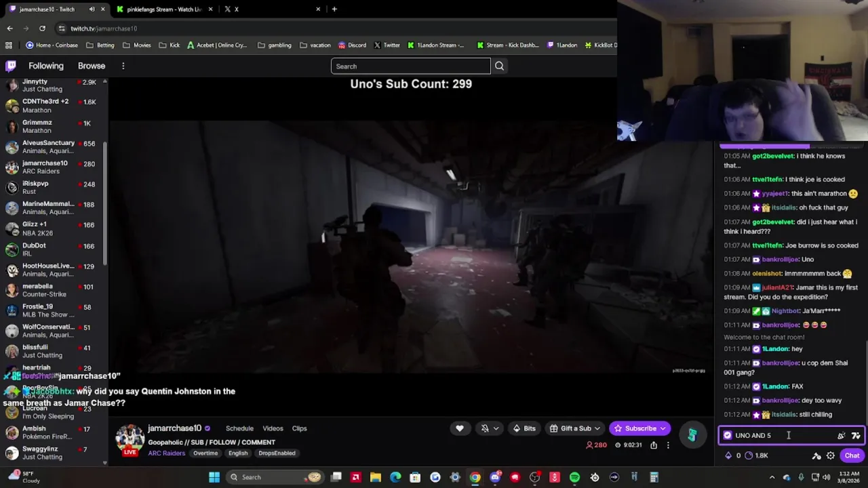Viewport: 868px width, 488px height.
Task: Open jamarrchase10 channel name link
Action: (x=174, y=428)
